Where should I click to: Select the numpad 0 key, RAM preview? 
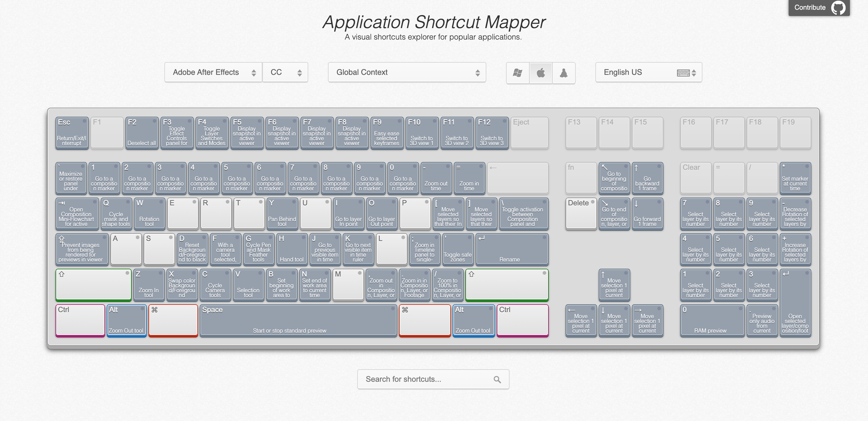click(712, 320)
